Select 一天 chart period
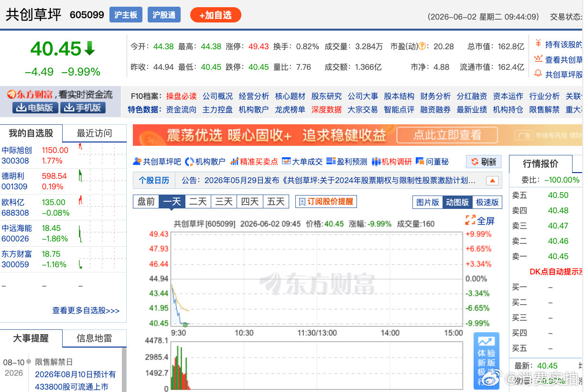584x392 pixels. point(172,201)
